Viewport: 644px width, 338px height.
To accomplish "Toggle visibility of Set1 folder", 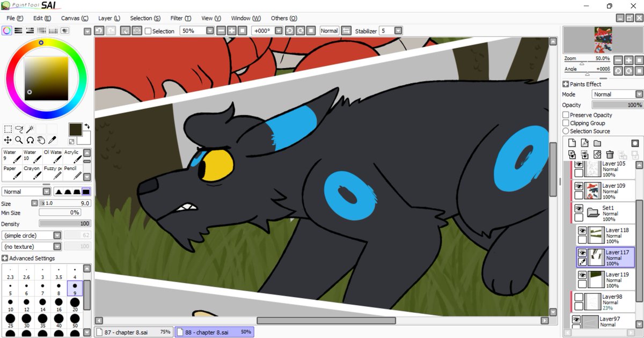I will 579,208.
